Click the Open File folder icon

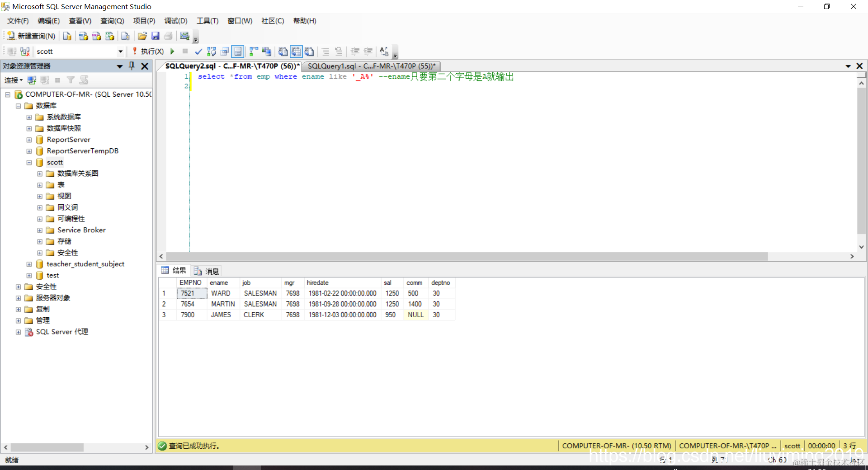click(142, 36)
